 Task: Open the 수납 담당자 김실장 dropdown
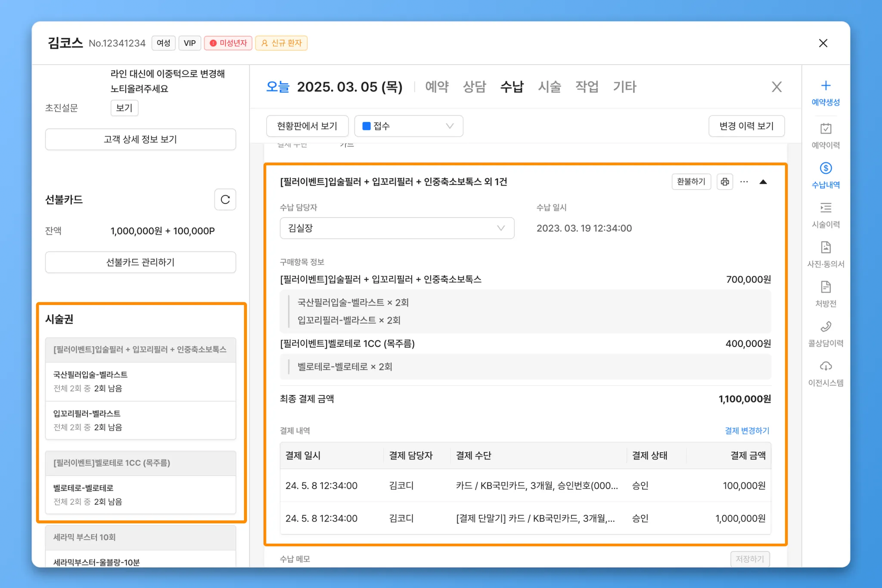click(397, 228)
